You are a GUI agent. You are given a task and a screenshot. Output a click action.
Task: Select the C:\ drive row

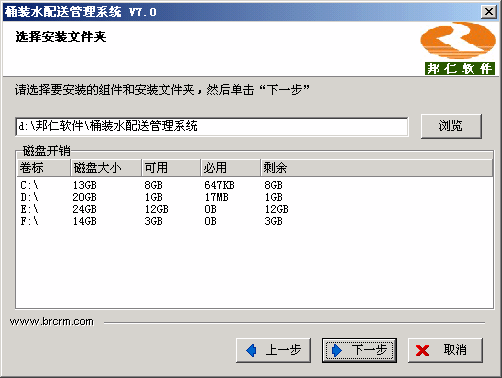pyautogui.click(x=255, y=185)
